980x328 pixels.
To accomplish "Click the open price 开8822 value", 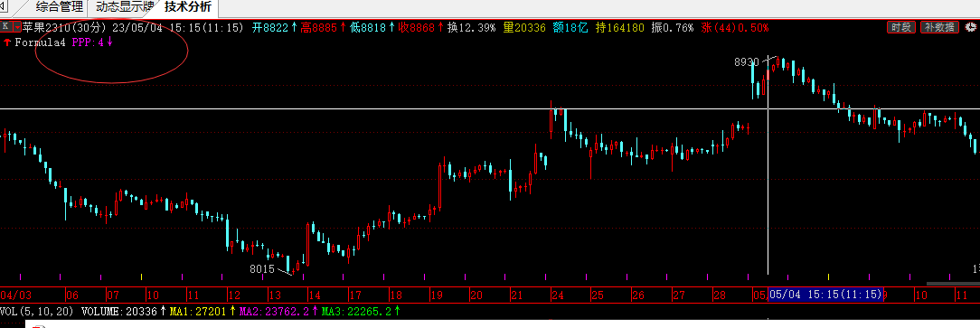I will (x=270, y=27).
